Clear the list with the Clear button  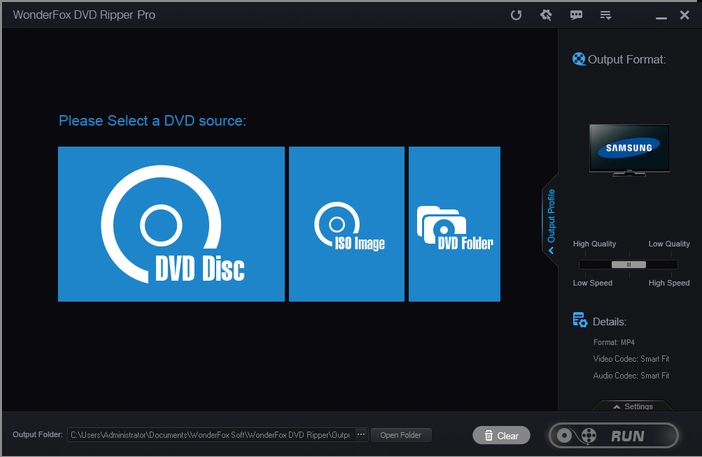click(x=501, y=436)
